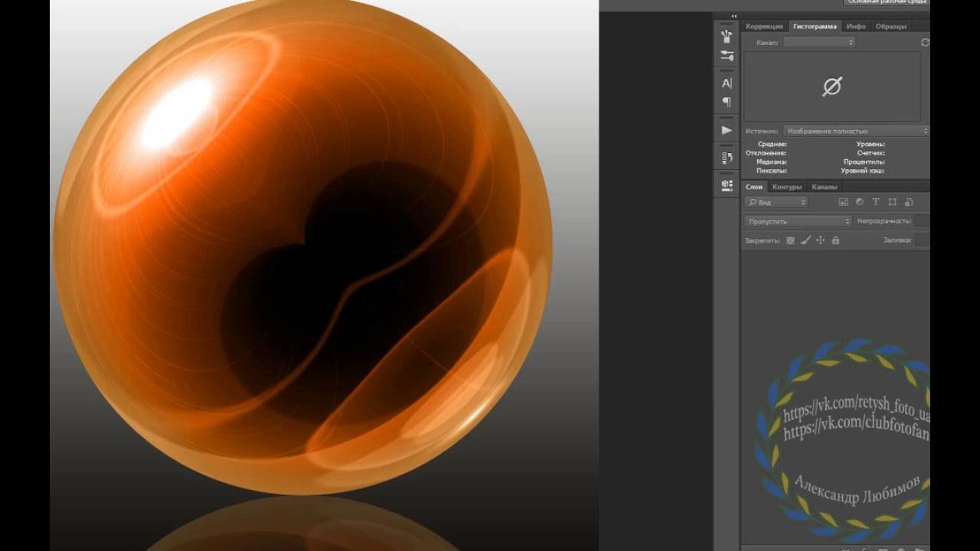Toggle lock image pixels (brush icon)
This screenshot has width=980, height=551.
click(805, 240)
